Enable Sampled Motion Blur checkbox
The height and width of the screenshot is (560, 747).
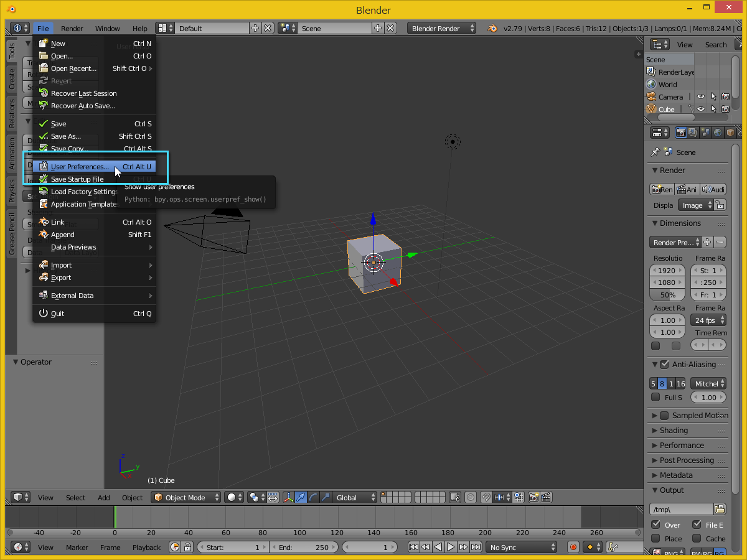click(664, 416)
